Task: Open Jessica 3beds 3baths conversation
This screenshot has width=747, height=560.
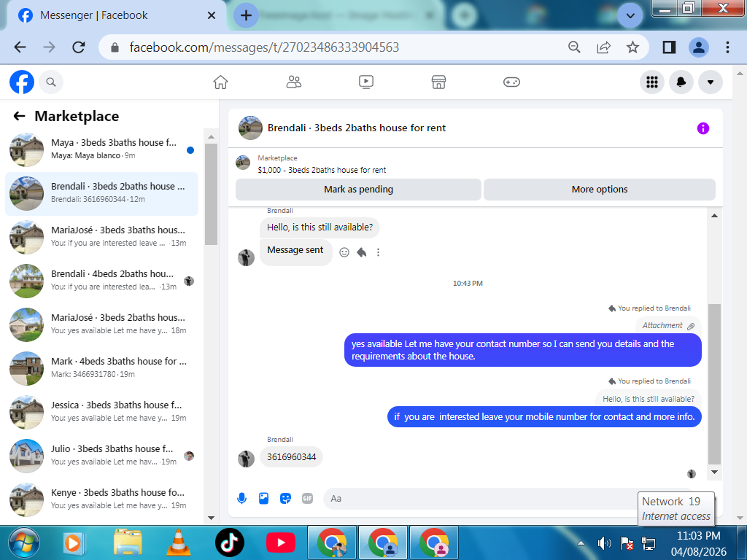Action: 101,413
